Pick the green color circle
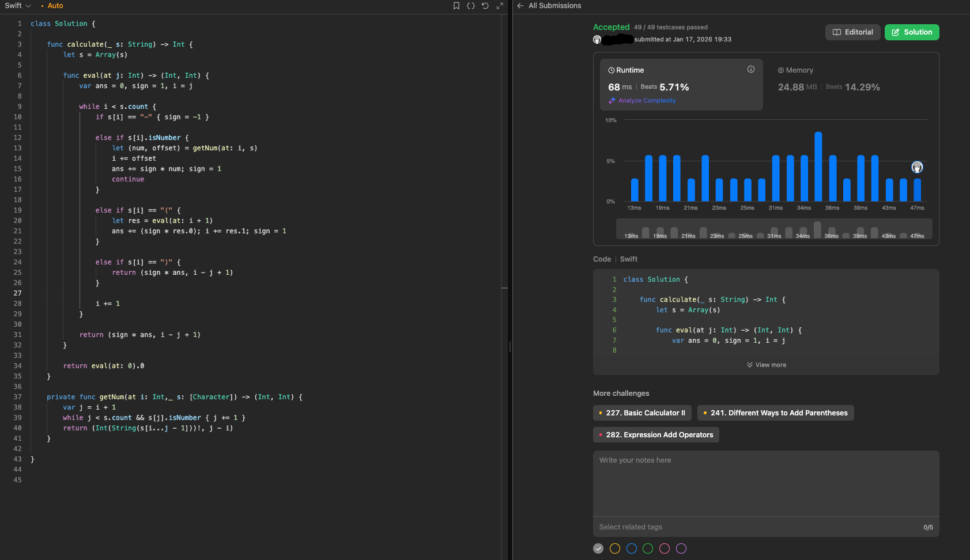The width and height of the screenshot is (970, 560). point(648,548)
